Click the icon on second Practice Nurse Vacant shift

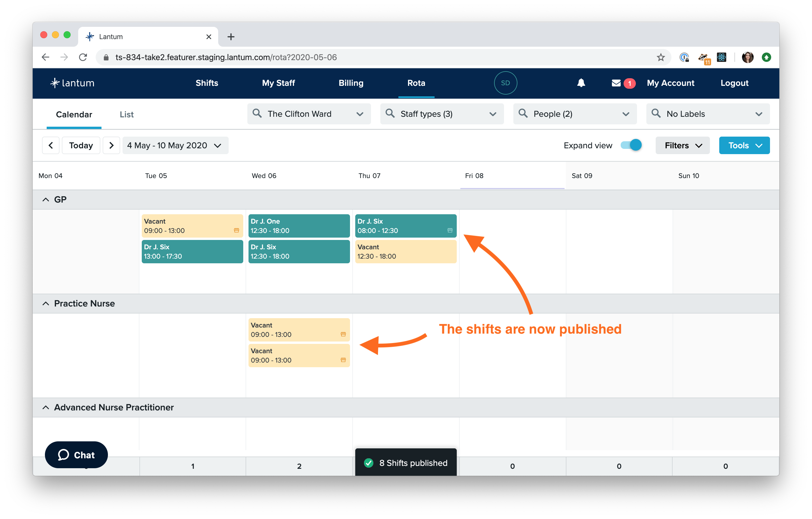pos(343,360)
